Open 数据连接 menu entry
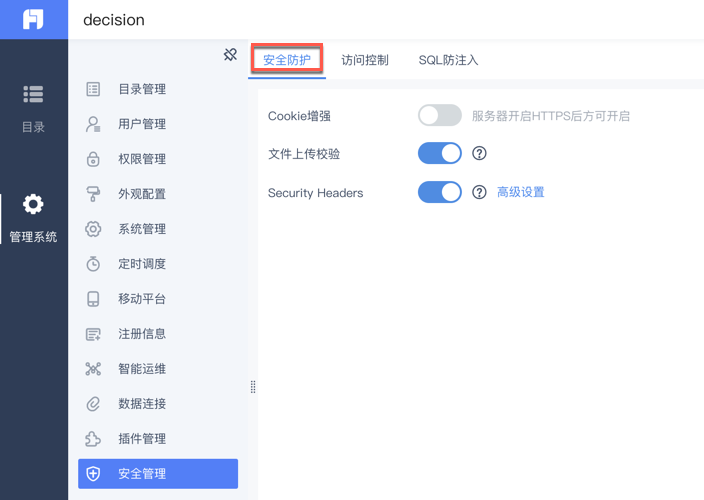The width and height of the screenshot is (704, 500). [x=142, y=404]
